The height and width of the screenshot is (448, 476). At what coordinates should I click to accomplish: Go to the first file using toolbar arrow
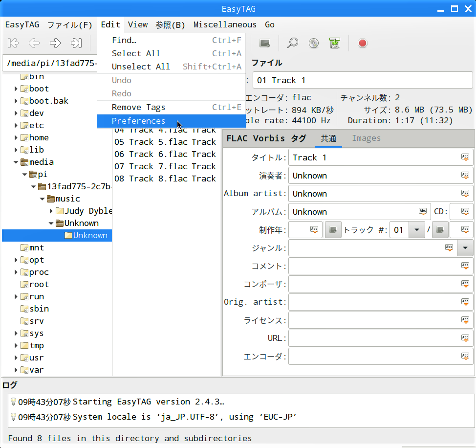(x=13, y=43)
